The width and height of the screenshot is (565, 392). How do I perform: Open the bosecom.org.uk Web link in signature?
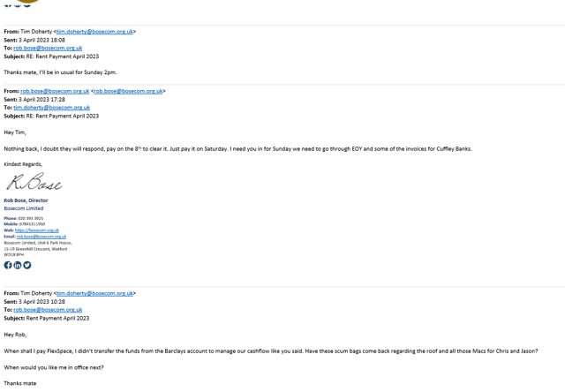tap(37, 230)
